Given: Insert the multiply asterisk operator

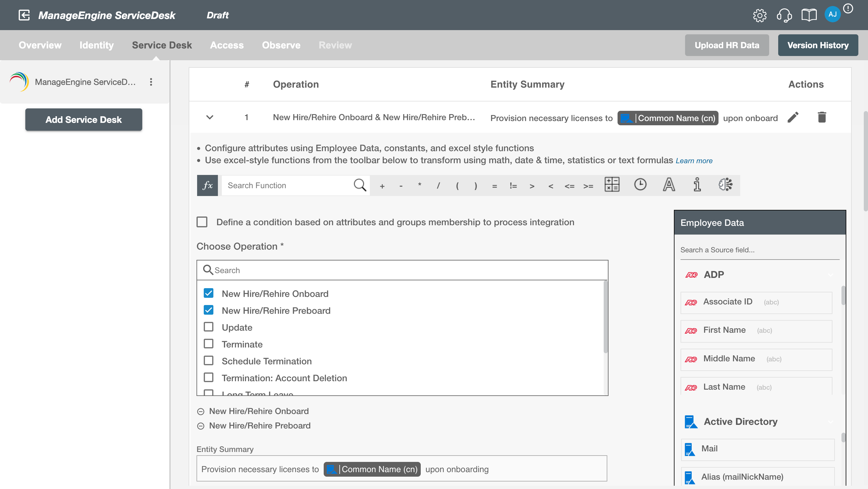Looking at the screenshot, I should click(x=420, y=185).
